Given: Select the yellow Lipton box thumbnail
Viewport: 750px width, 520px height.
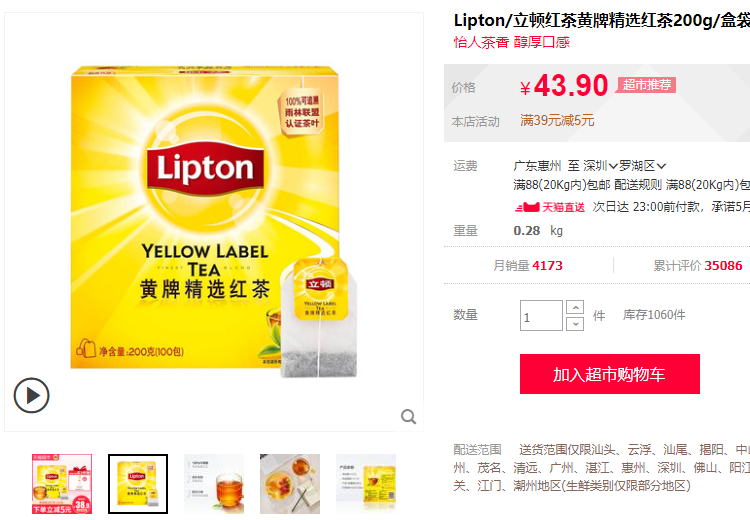Looking at the screenshot, I should pos(138,484).
